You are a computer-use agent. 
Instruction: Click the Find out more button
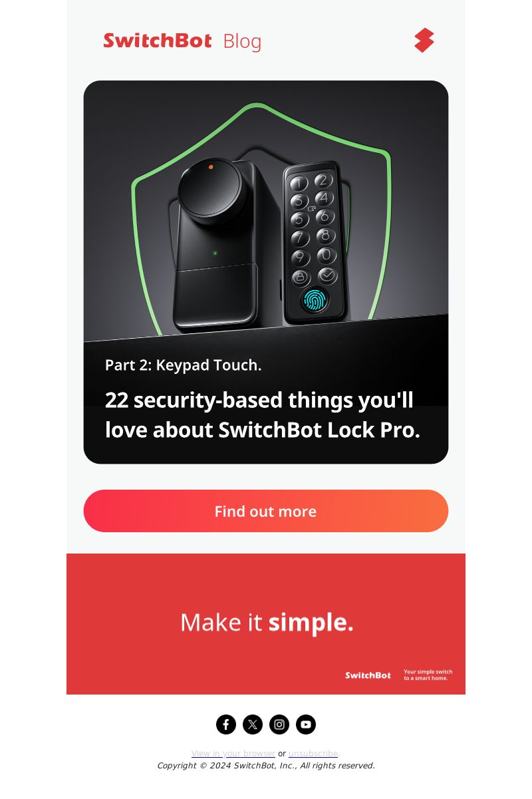(x=266, y=511)
